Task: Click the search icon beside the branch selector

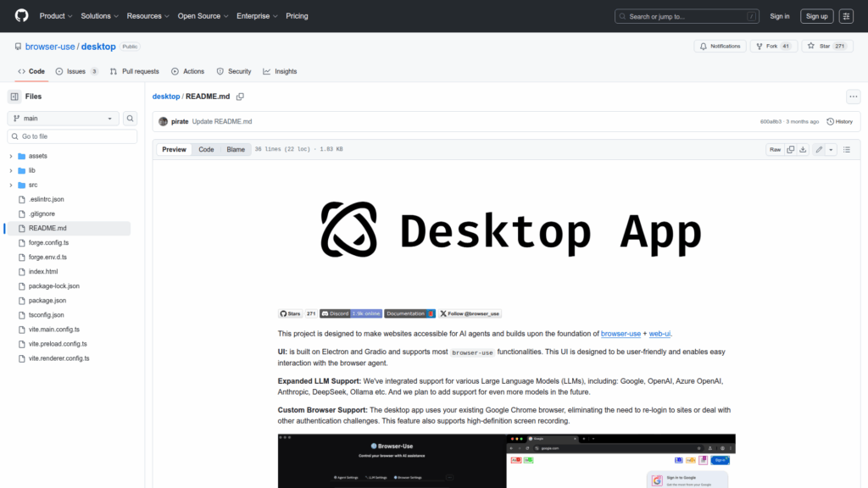Action: [131, 119]
